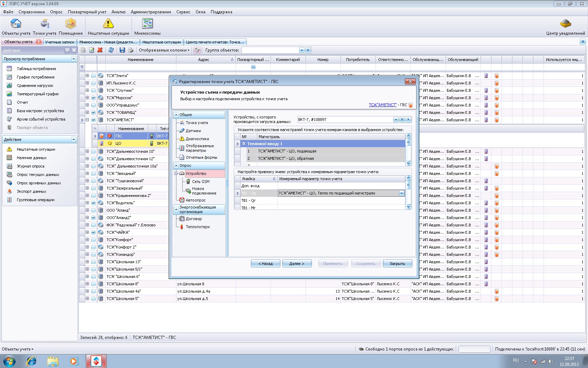Select Автоопрос in the dialog tree

coord(195,200)
